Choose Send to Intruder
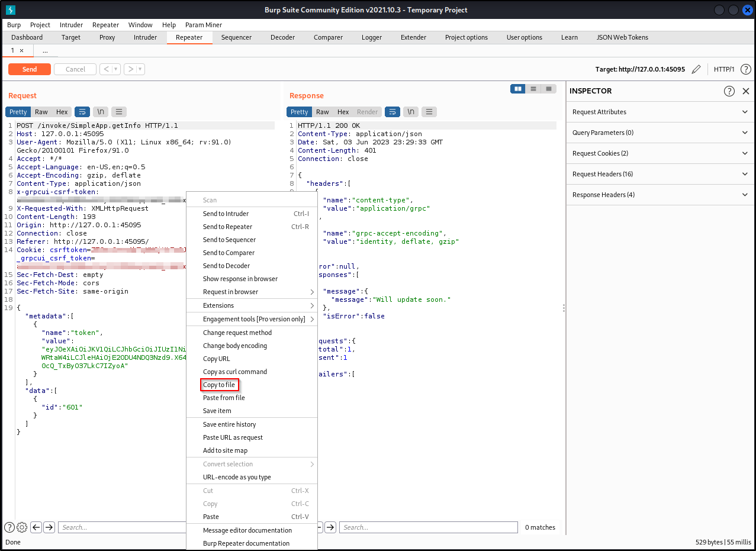This screenshot has width=756, height=551. coord(252,214)
